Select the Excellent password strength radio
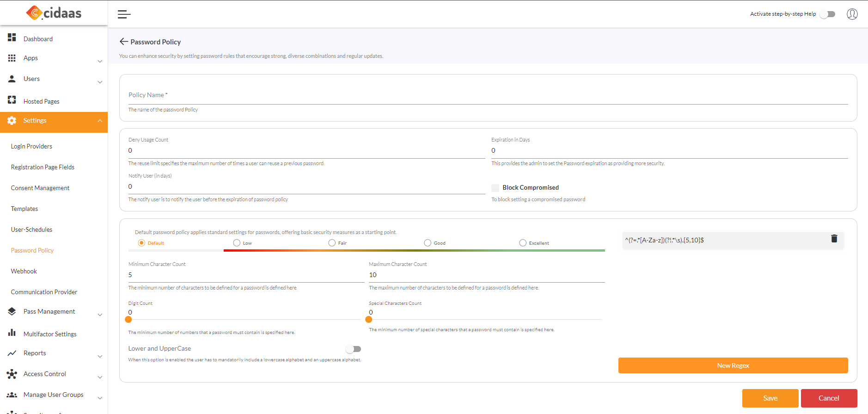The image size is (868, 414). [x=523, y=243]
